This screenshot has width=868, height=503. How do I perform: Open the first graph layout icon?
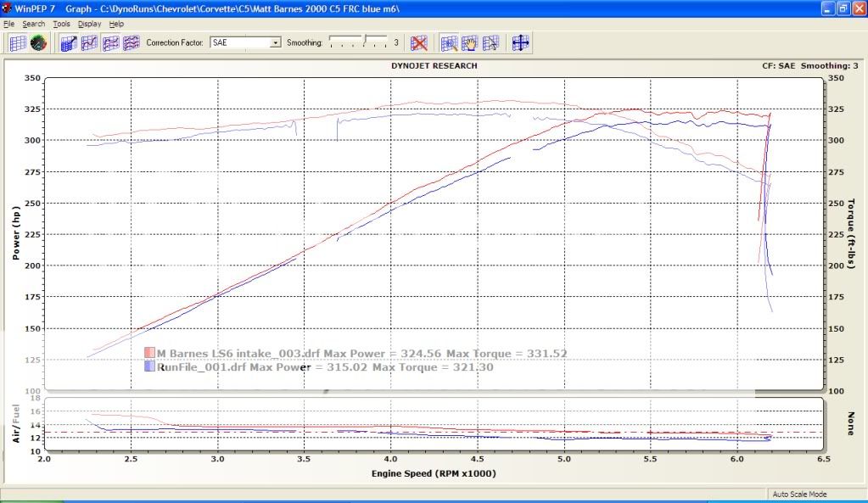(68, 42)
